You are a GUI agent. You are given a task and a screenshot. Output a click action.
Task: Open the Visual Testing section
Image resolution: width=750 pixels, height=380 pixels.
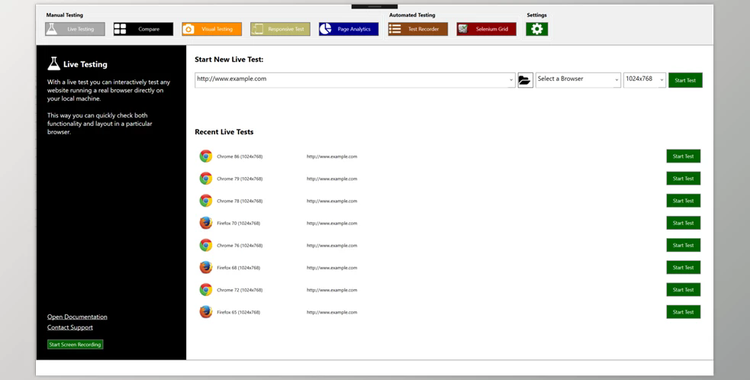click(212, 29)
